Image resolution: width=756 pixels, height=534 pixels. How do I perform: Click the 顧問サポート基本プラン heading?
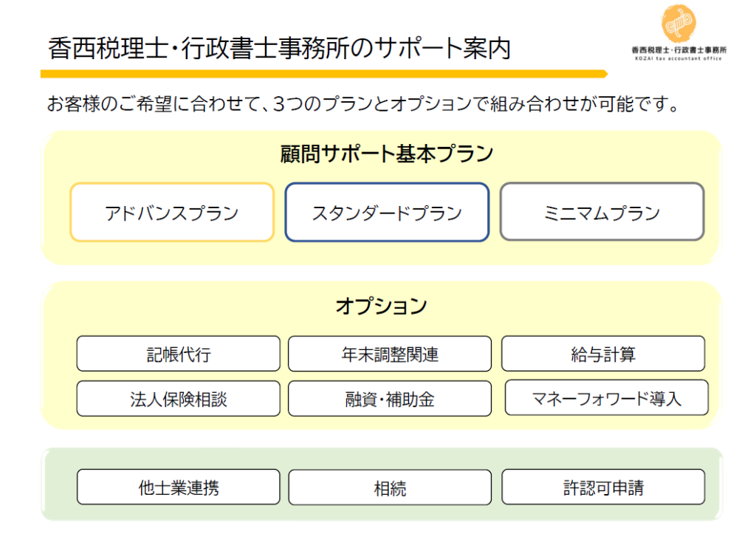[x=387, y=154]
